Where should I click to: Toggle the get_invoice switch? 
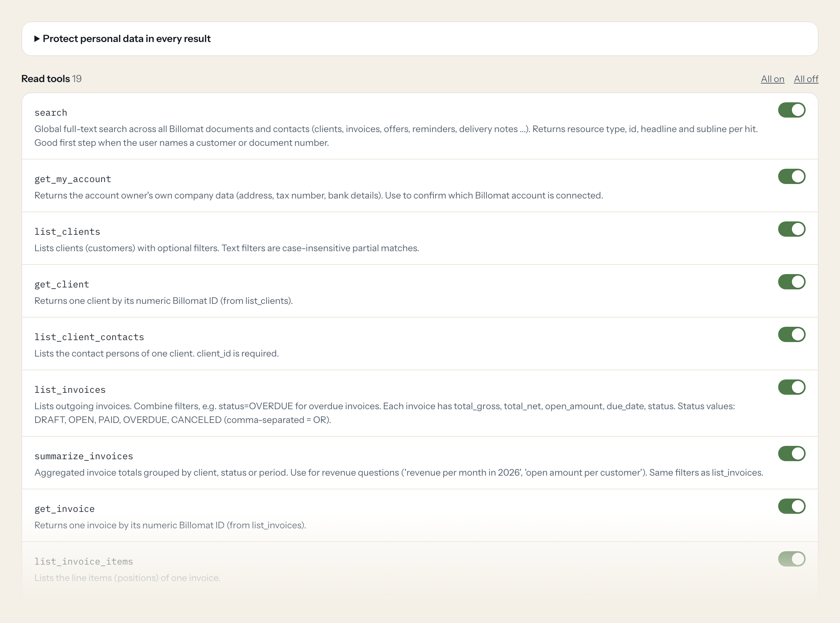[792, 506]
